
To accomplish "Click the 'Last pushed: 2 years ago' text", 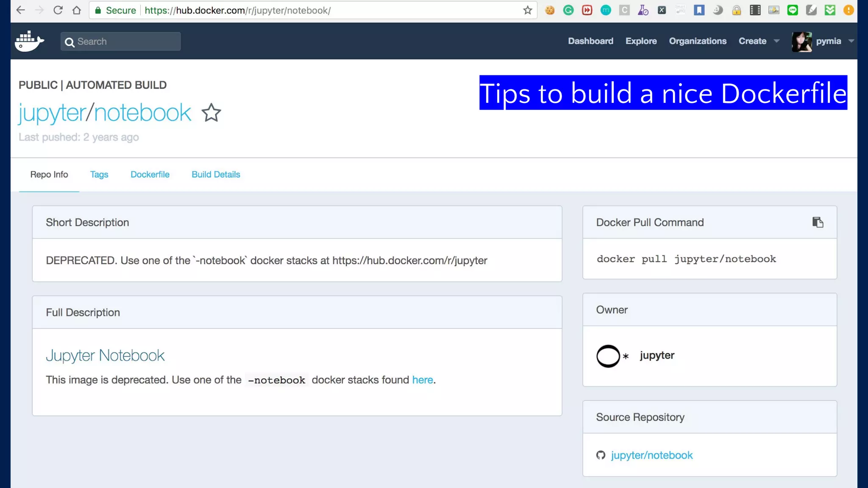I will tap(79, 137).
